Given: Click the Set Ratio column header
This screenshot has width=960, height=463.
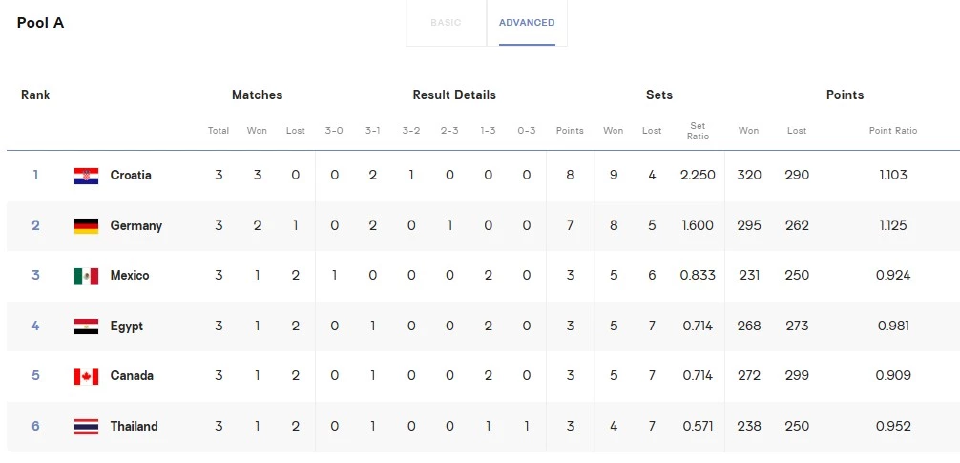Looking at the screenshot, I should (697, 130).
